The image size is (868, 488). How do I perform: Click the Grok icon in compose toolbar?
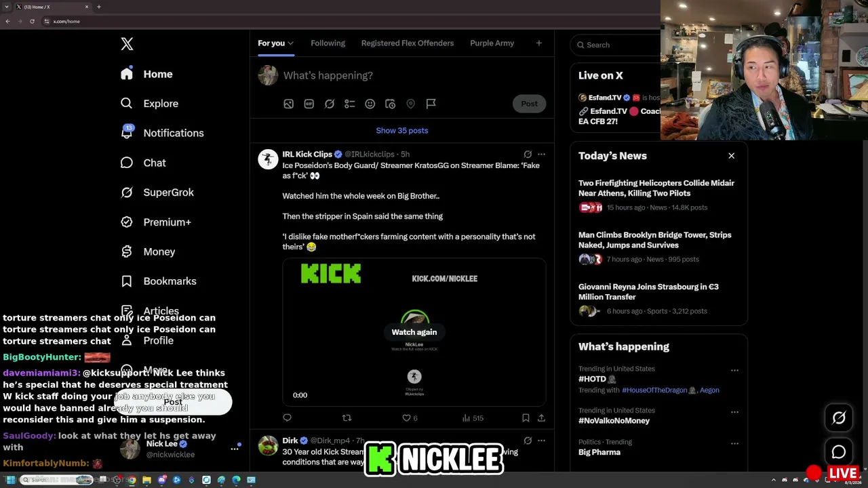(330, 104)
